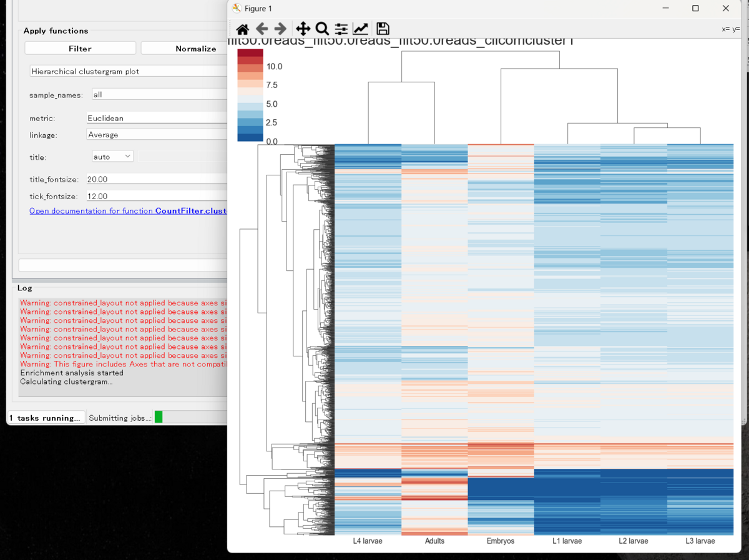Save the clustergram figure to disk

coord(382,28)
